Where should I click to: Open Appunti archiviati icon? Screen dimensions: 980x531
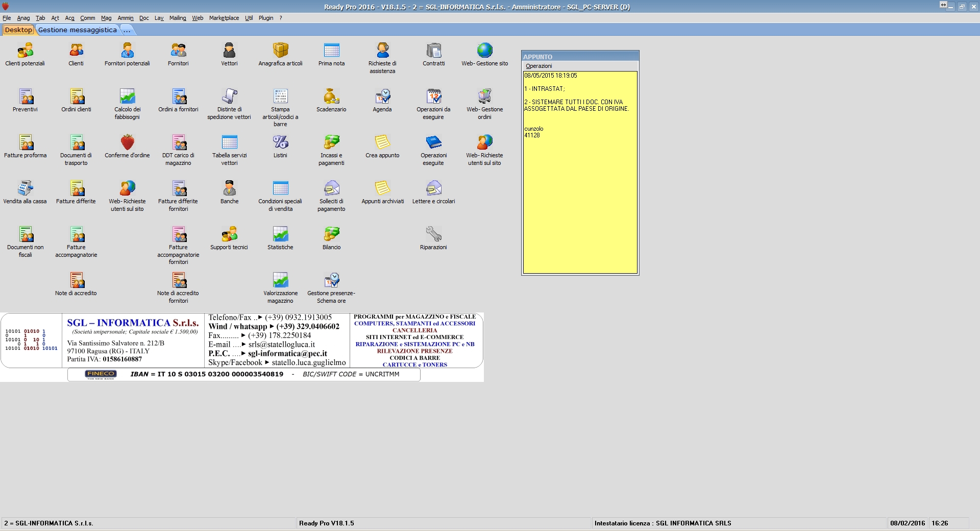(382, 188)
